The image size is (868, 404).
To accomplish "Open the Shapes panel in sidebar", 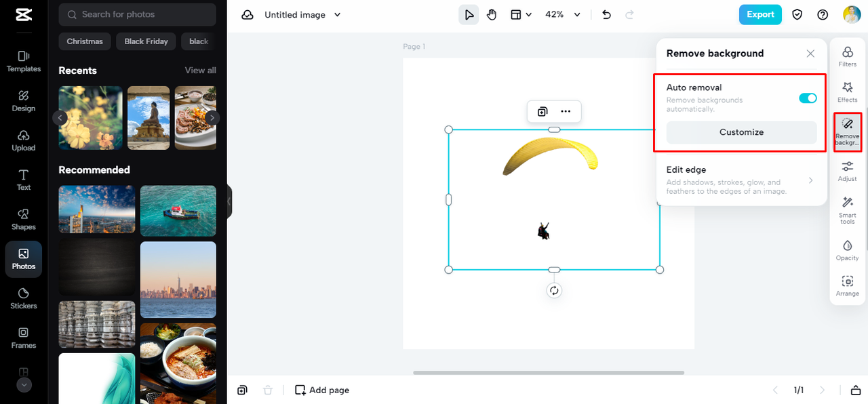I will 24,219.
